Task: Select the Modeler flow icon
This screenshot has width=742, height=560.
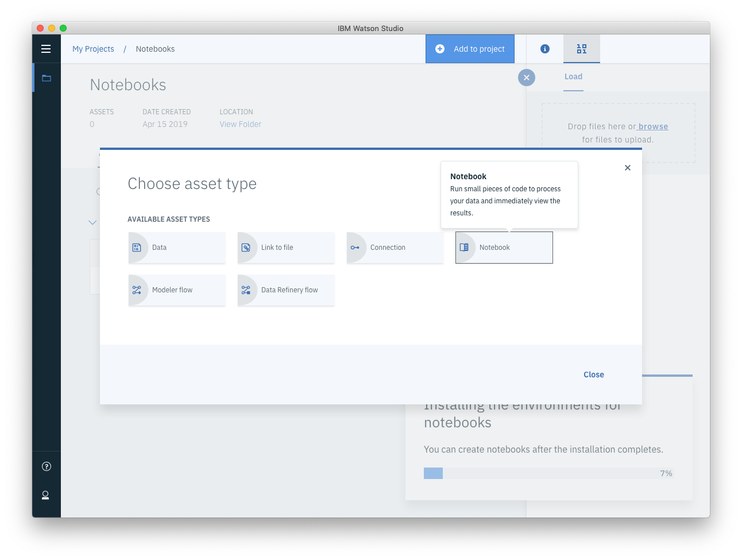Action: (138, 290)
